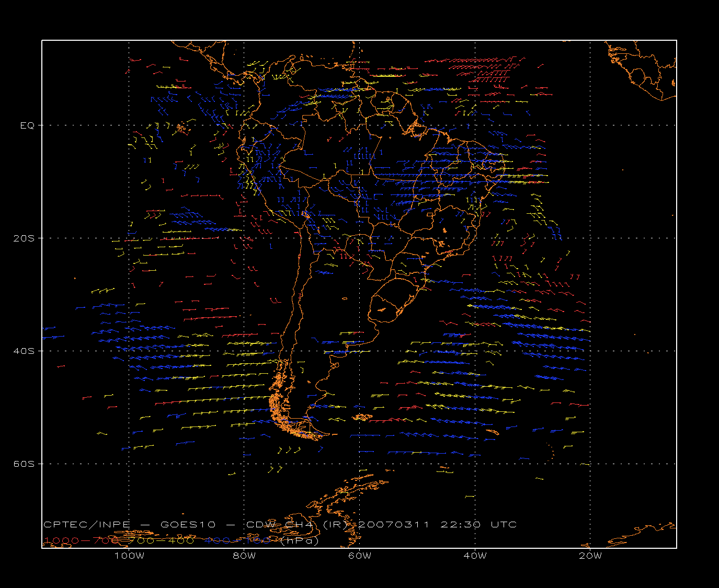Click the blue 400-100 legend entry
Image resolution: width=719 pixels, height=588 pixels.
(238, 540)
